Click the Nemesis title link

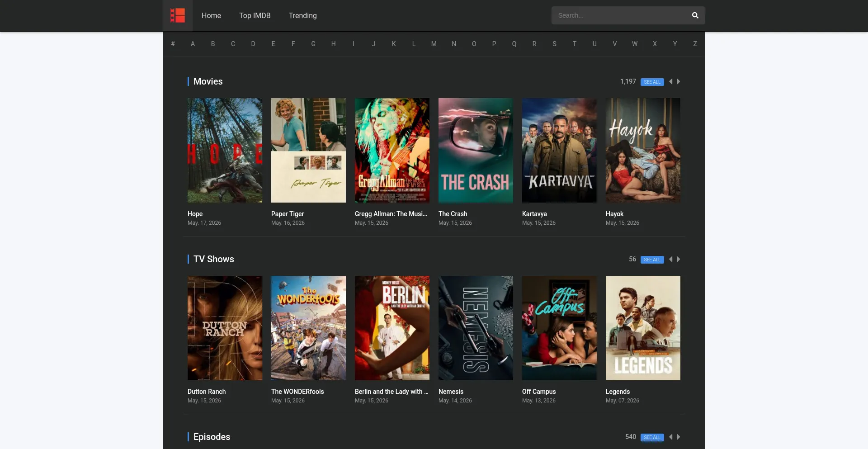click(x=451, y=392)
